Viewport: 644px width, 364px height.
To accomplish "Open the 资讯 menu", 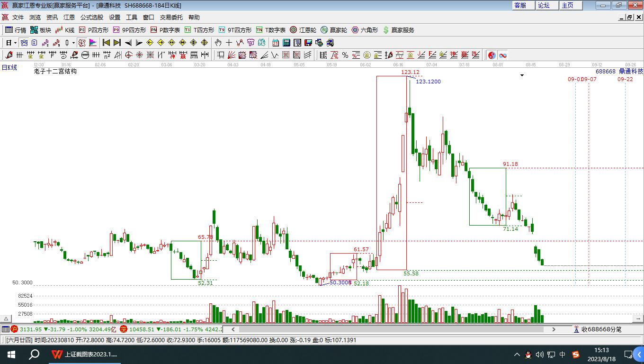I will [x=52, y=17].
